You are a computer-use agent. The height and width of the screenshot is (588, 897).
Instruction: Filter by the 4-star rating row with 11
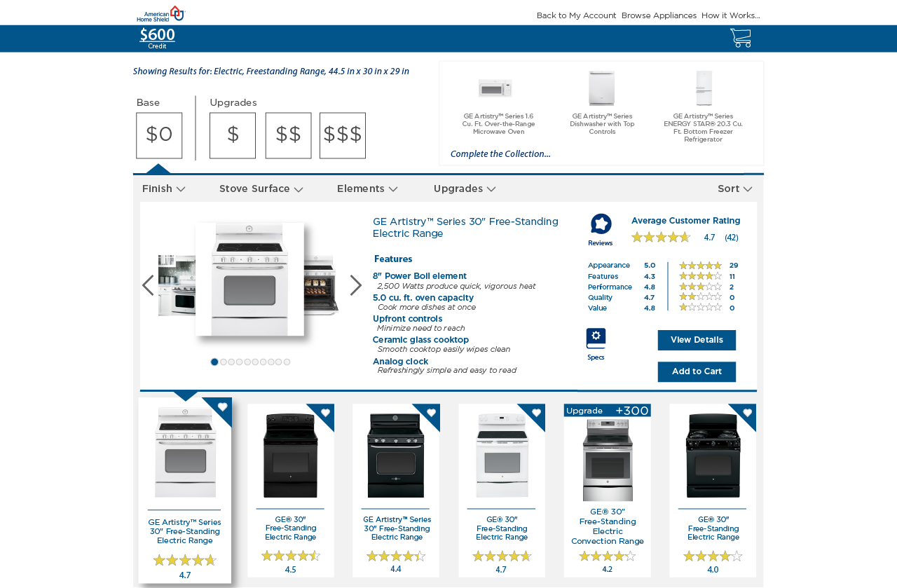pyautogui.click(x=707, y=276)
